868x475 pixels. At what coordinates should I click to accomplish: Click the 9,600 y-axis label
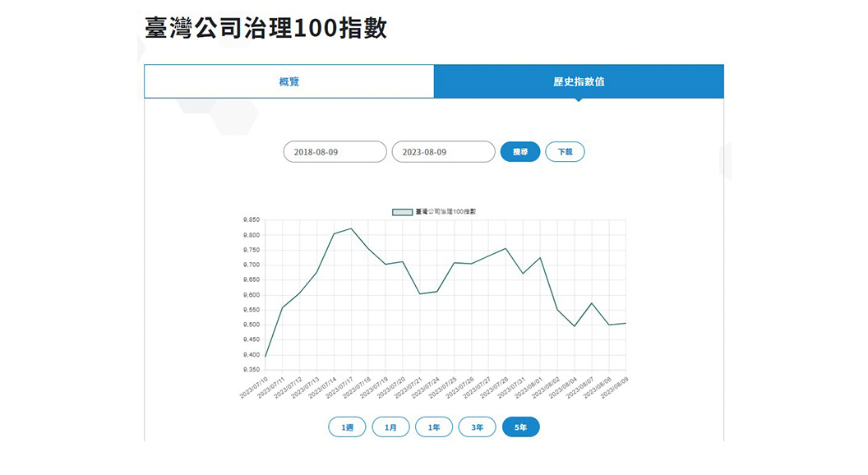252,295
